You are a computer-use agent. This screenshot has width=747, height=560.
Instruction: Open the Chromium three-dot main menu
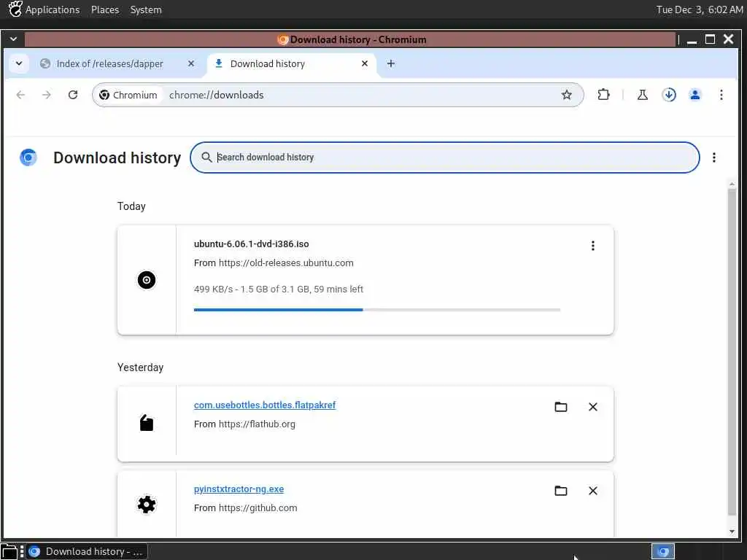click(x=721, y=95)
